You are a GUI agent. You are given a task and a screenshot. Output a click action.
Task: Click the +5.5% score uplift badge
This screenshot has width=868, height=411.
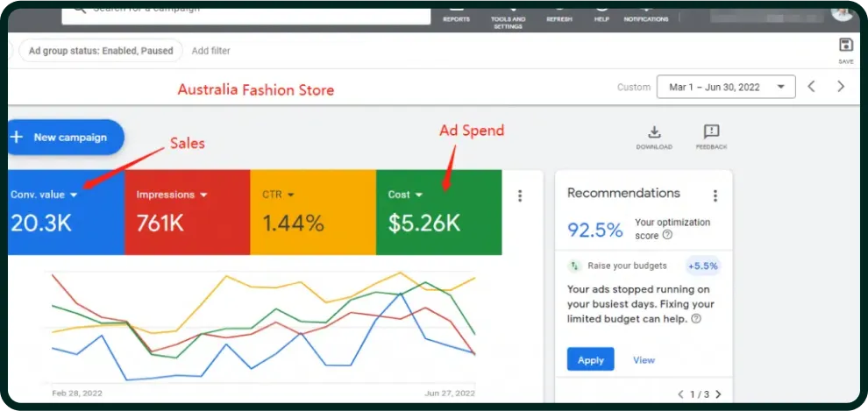pos(703,266)
